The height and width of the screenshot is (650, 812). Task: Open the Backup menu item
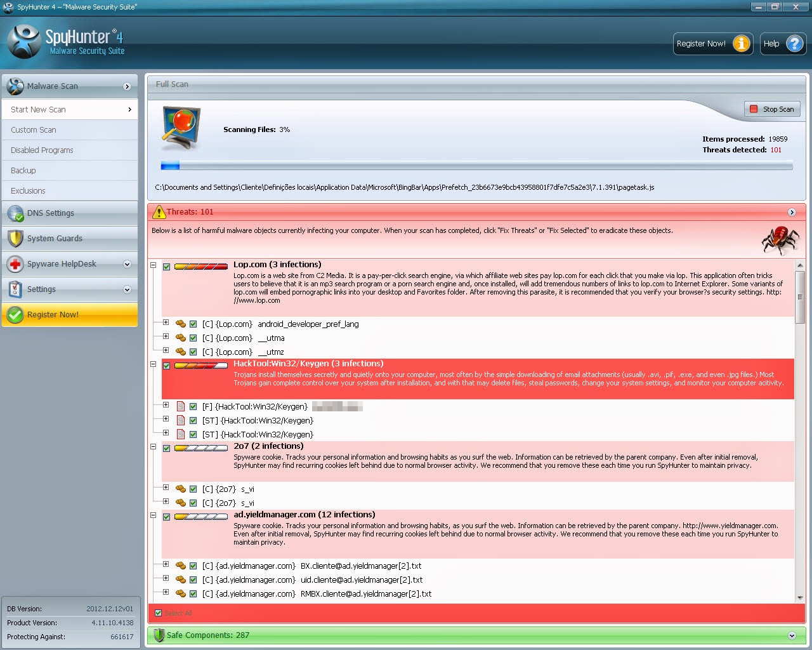pos(70,170)
